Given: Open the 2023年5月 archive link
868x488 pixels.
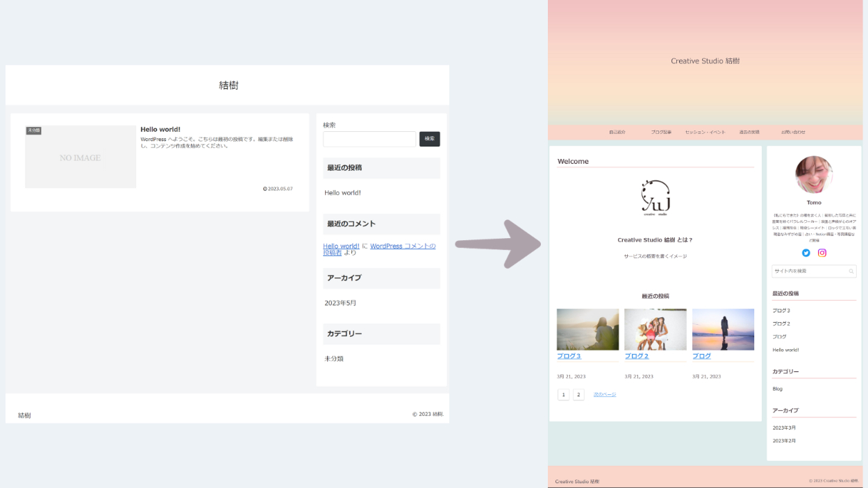Looking at the screenshot, I should pyautogui.click(x=340, y=303).
